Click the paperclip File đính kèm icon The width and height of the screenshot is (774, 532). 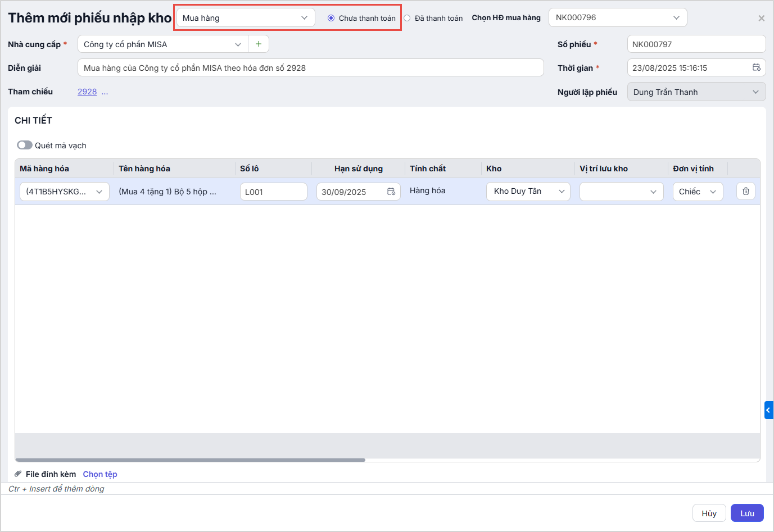(18, 474)
